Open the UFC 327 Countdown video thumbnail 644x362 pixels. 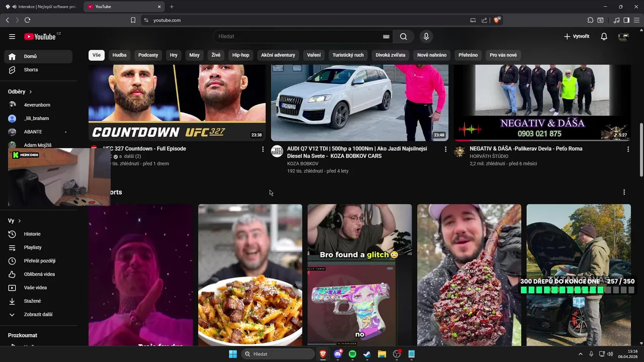[177, 103]
